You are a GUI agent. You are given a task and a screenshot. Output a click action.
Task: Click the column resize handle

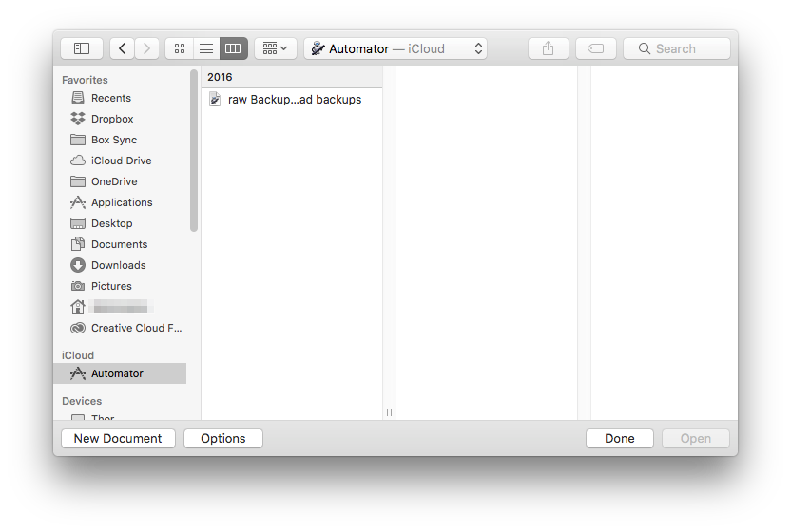click(389, 412)
